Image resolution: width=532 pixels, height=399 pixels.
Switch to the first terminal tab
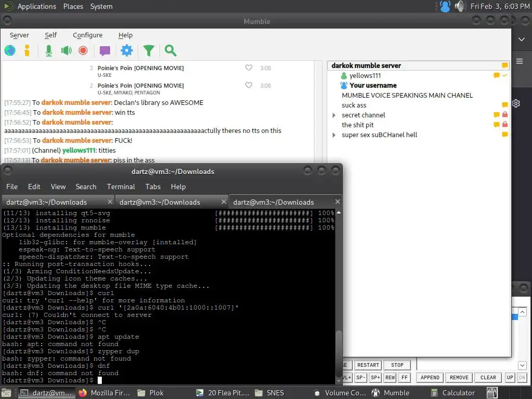(x=58, y=202)
